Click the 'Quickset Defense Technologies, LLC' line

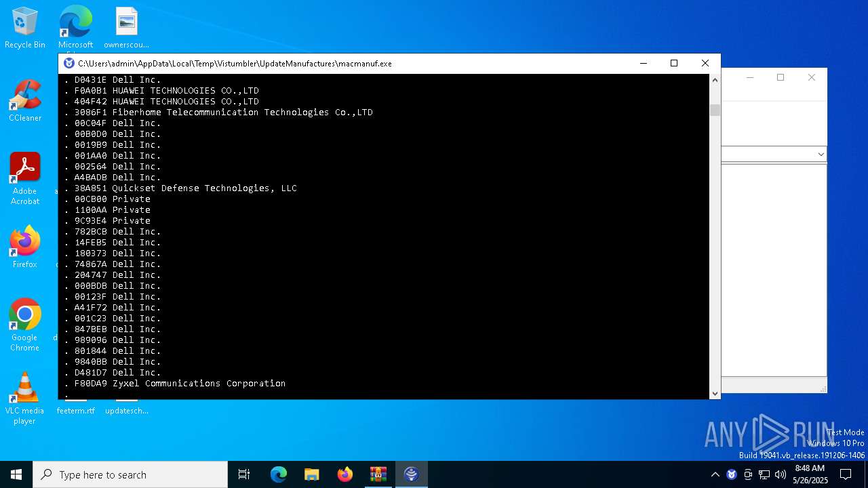pyautogui.click(x=180, y=188)
